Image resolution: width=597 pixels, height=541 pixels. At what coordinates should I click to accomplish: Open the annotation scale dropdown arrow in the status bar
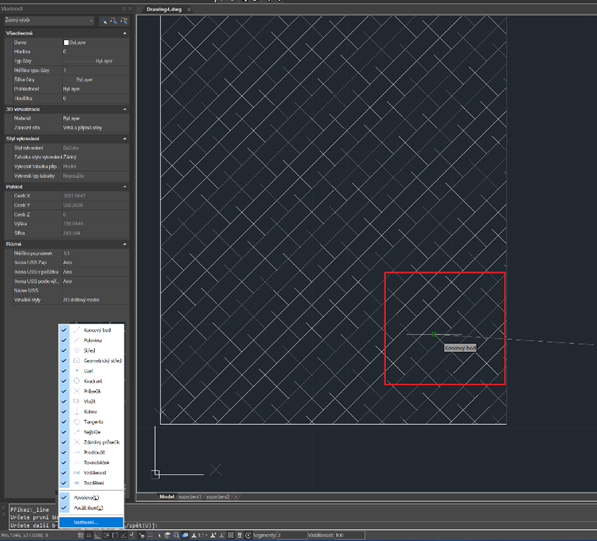point(206,535)
